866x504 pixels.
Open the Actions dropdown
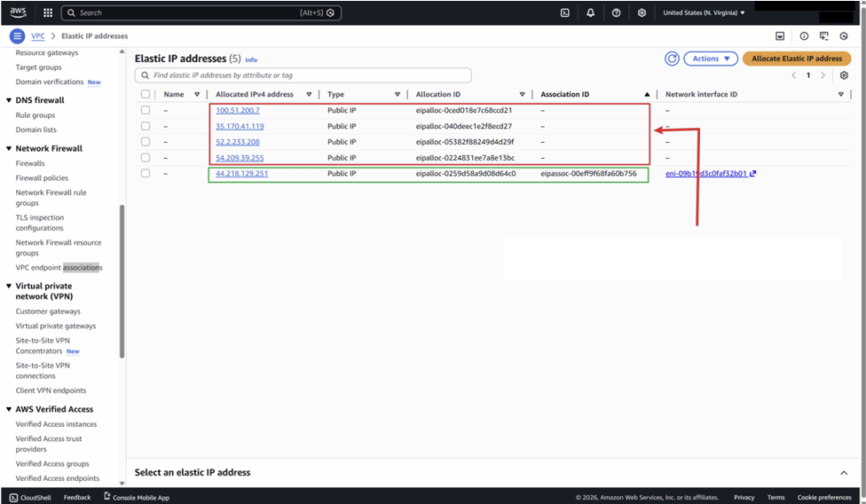(x=711, y=59)
